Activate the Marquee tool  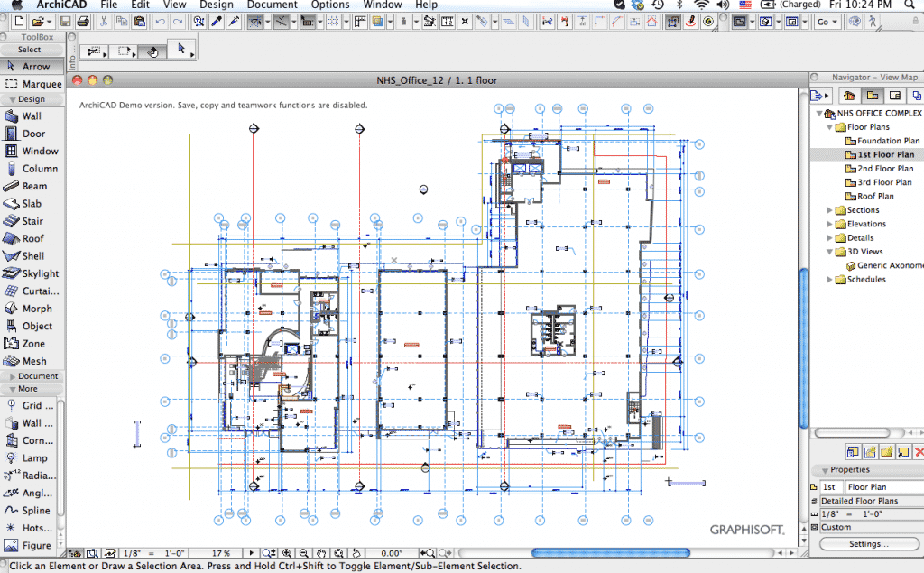(32, 84)
